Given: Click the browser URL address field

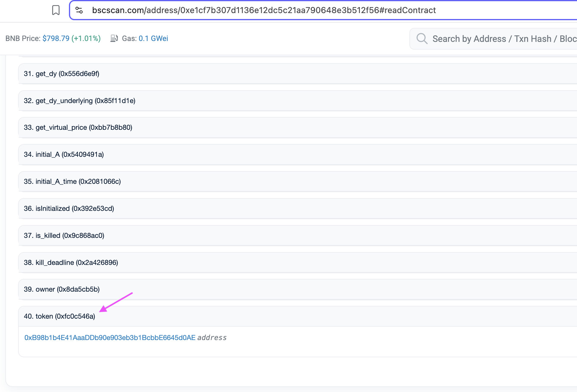Looking at the screenshot, I should coord(264,10).
